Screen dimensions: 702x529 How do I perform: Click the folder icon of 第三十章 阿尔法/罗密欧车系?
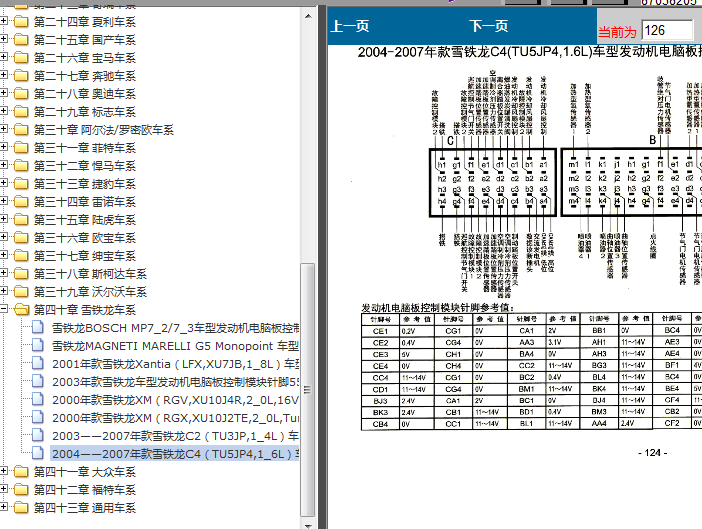click(21, 129)
